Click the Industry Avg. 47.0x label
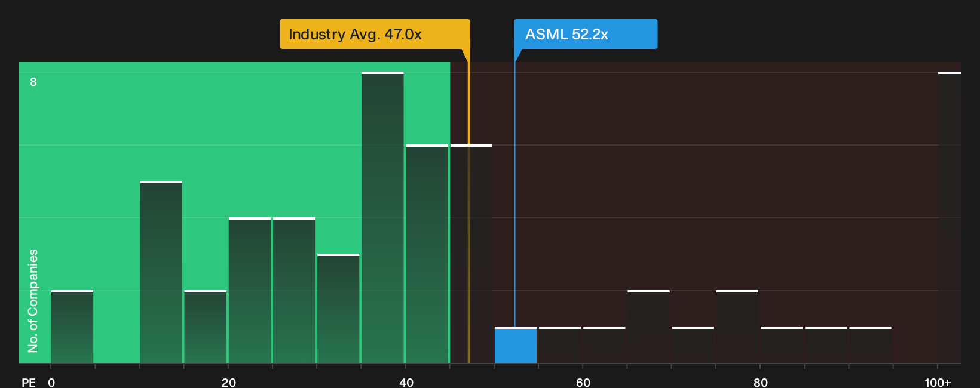This screenshot has width=980, height=388. 375,34
